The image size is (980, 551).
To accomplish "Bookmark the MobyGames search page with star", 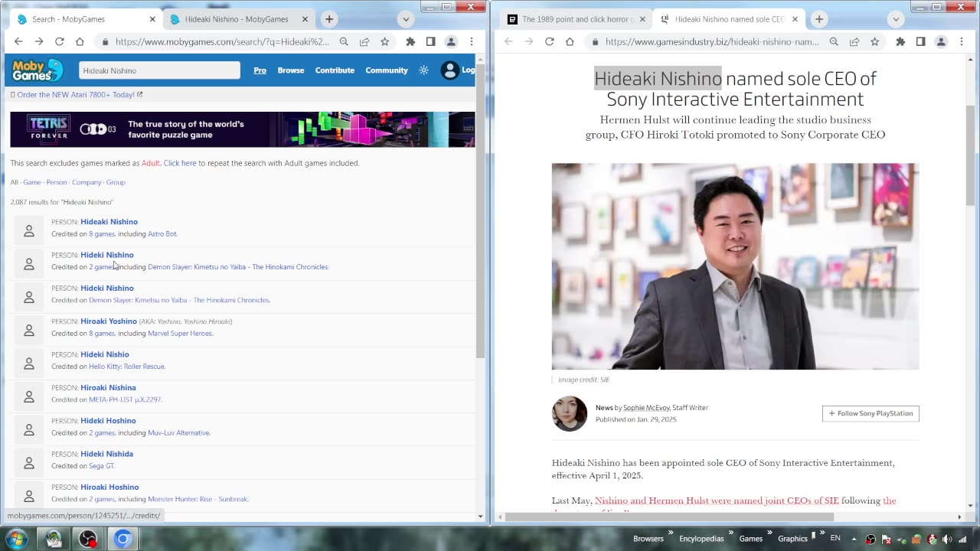I will [384, 41].
